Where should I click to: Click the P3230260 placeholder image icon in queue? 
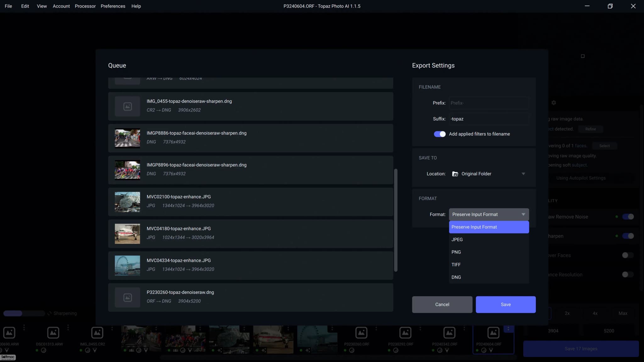click(x=127, y=298)
